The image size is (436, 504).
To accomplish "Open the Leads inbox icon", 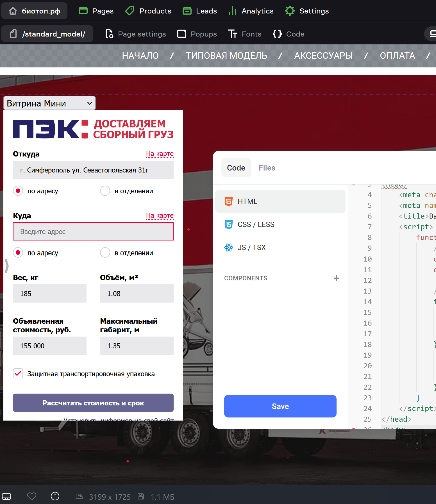I will [187, 11].
